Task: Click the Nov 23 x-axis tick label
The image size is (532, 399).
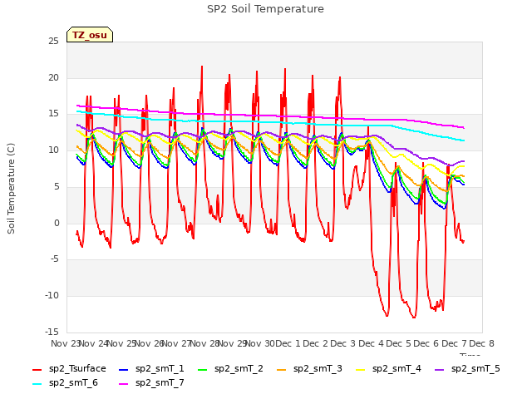Action: coord(66,343)
